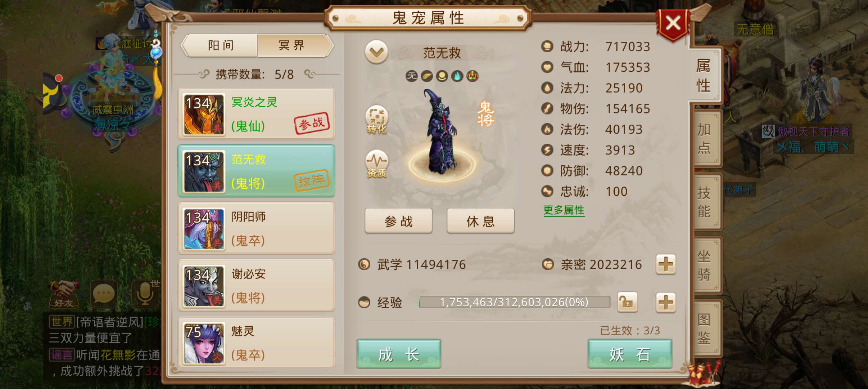The height and width of the screenshot is (389, 868).
Task: Tap the blue flame trait icon
Action: click(x=457, y=76)
